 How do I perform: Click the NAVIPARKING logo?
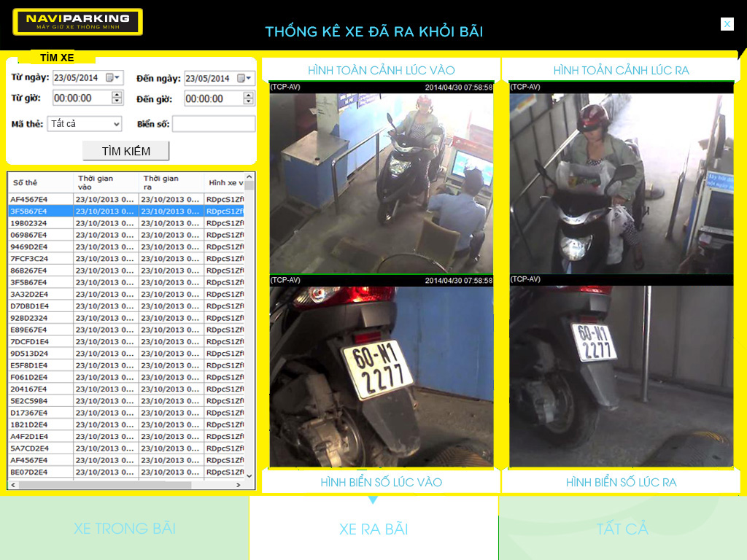point(77,22)
